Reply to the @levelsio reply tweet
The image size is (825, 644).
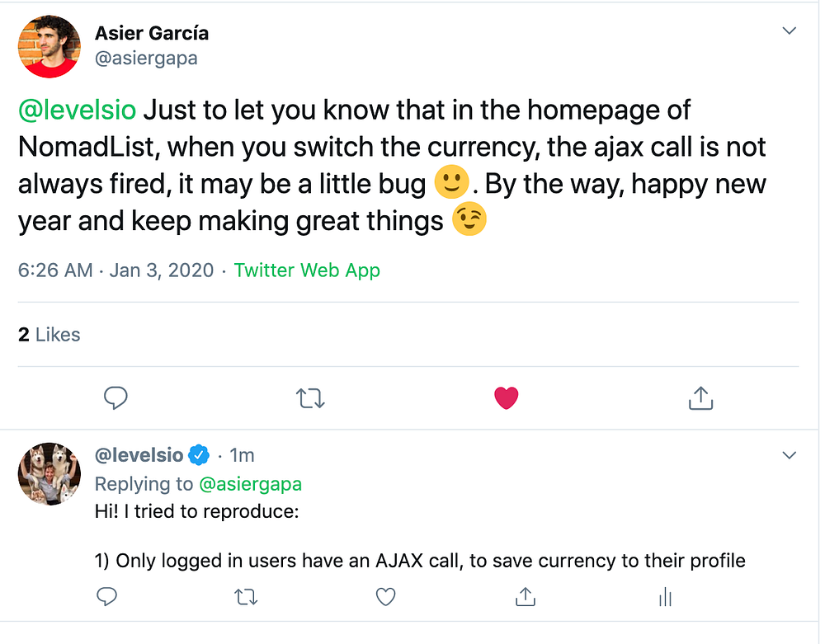[x=107, y=595]
